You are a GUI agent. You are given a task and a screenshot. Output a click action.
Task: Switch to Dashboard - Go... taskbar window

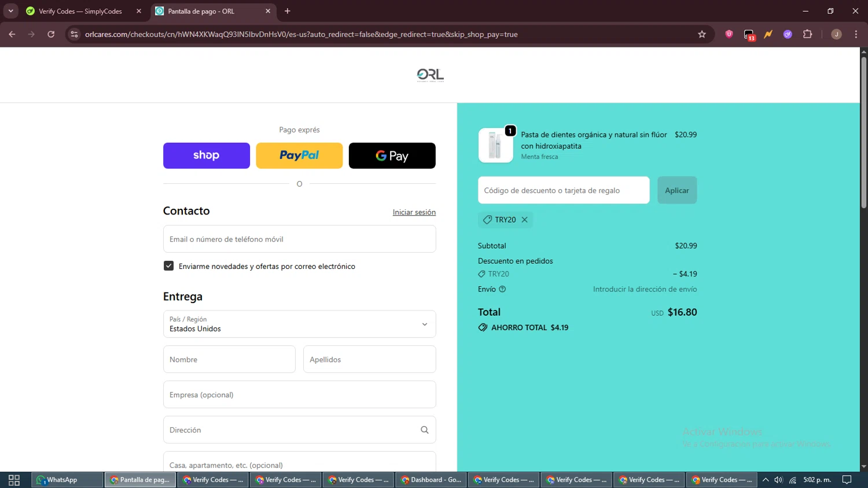click(x=431, y=480)
